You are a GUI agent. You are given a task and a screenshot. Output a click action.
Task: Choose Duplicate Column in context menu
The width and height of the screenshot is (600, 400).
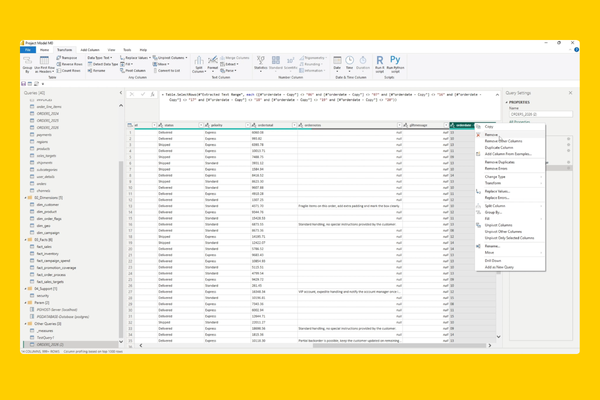click(x=510, y=148)
